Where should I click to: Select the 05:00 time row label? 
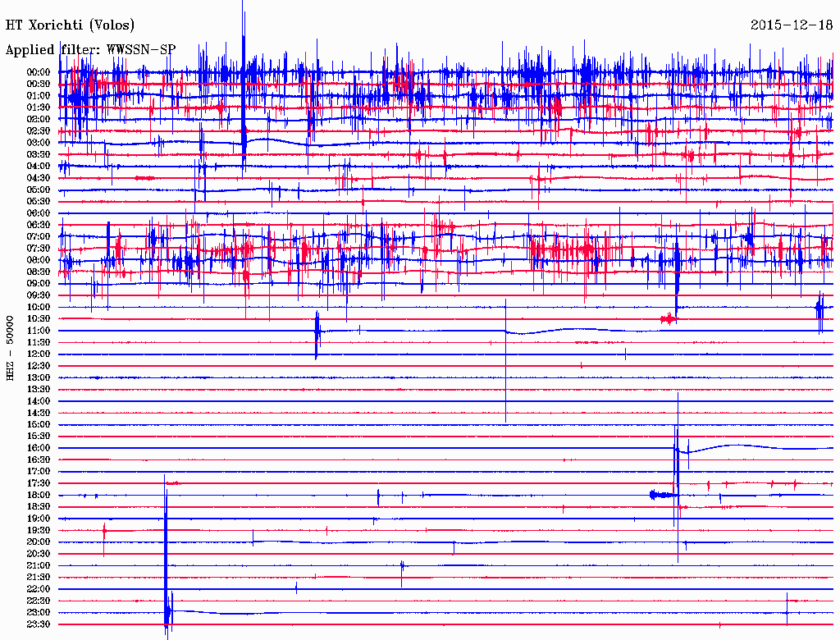pos(39,190)
